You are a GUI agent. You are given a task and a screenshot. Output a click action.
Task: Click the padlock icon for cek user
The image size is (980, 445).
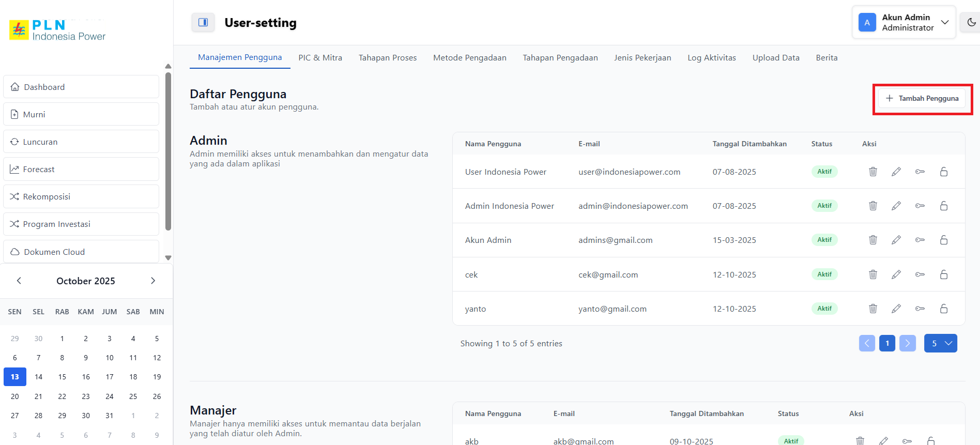point(944,274)
